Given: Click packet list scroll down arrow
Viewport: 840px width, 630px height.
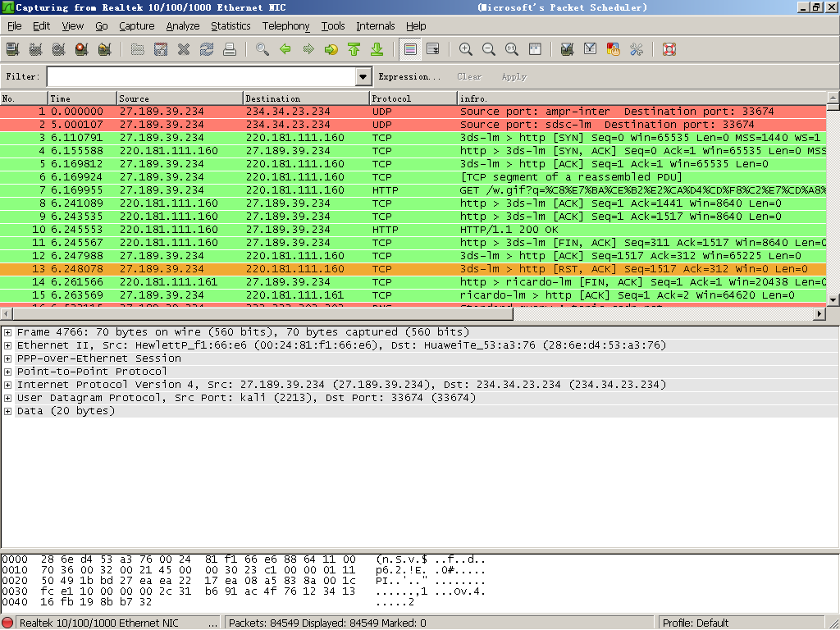Looking at the screenshot, I should 833,300.
